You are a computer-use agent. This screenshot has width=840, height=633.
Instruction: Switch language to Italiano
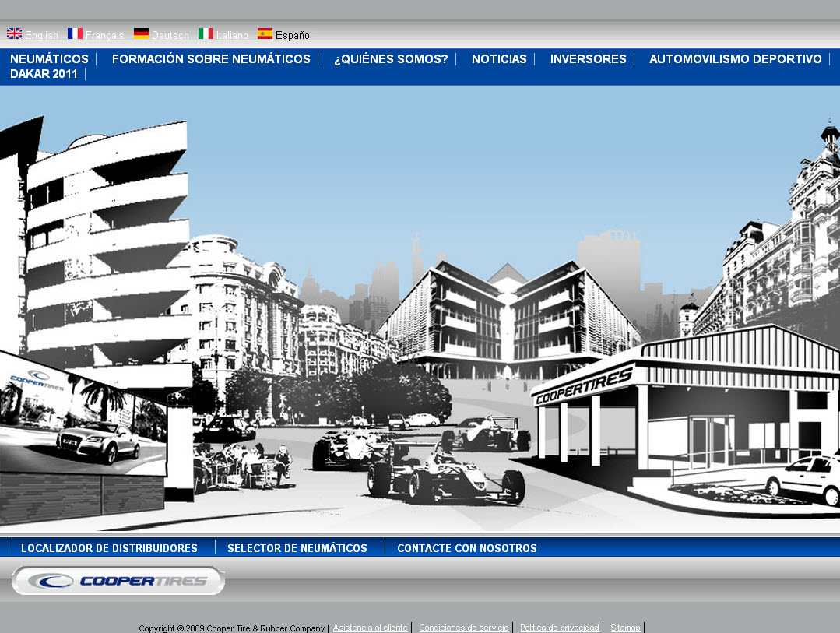(x=232, y=35)
